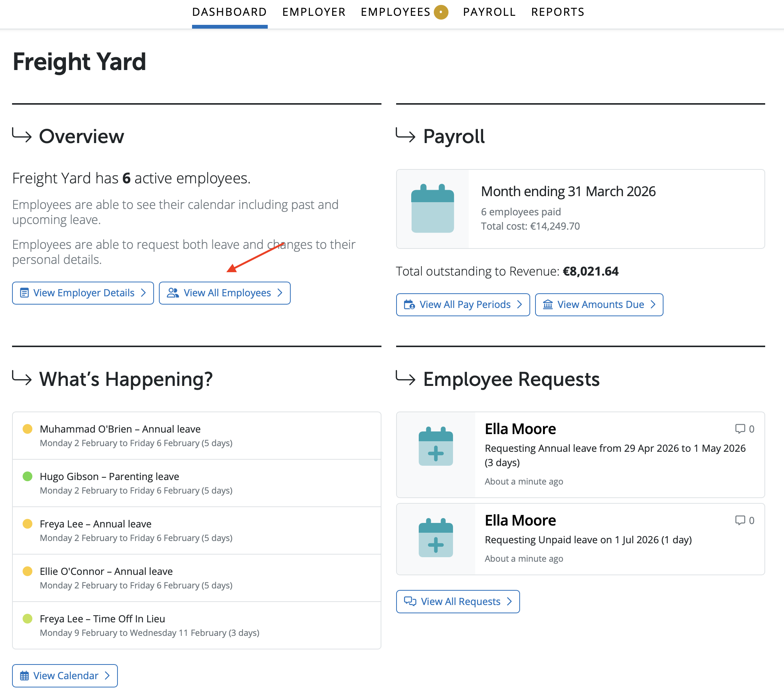This screenshot has width=784, height=698.
Task: Open Freya Lee Time Off In Lieu entry
Action: [x=102, y=619]
